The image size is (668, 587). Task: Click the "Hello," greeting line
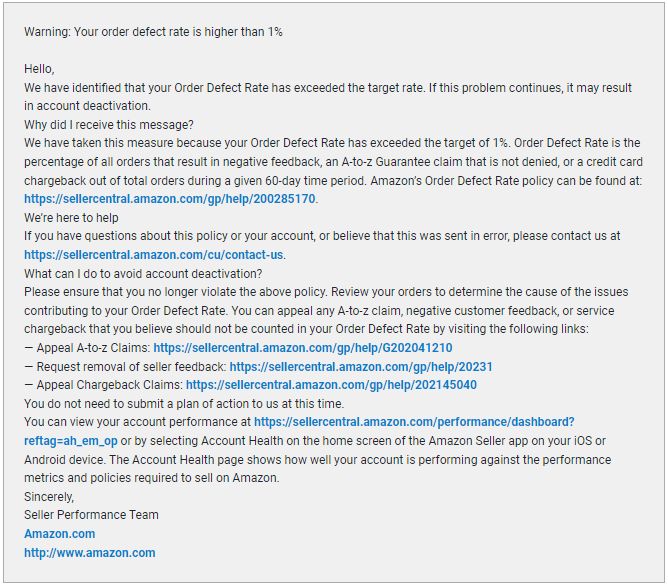[x=40, y=69]
